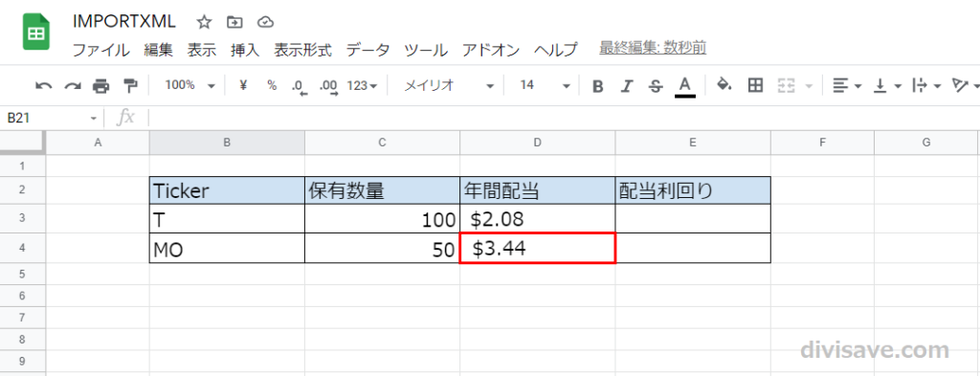Open the fill color picker
Image resolution: width=980 pixels, height=376 pixels.
pos(724,85)
